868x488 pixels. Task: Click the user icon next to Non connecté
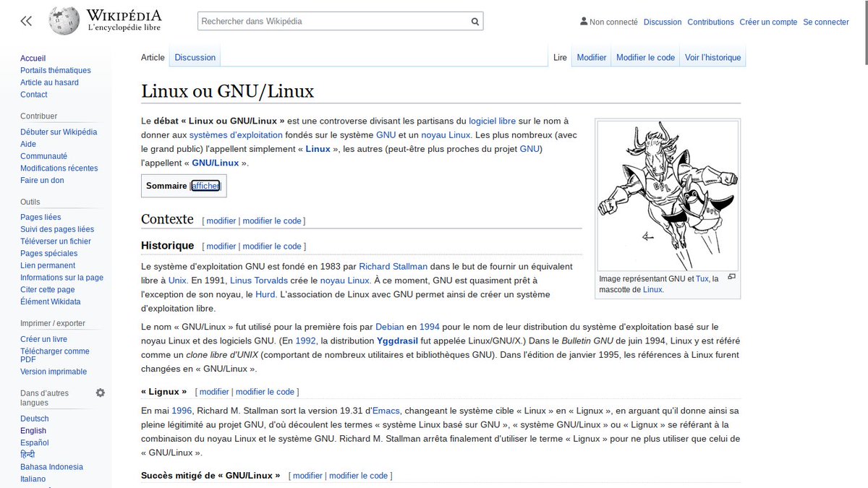582,22
